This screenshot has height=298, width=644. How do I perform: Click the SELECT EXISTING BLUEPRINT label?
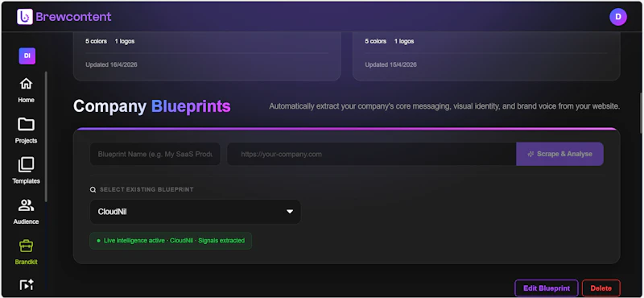click(x=147, y=190)
